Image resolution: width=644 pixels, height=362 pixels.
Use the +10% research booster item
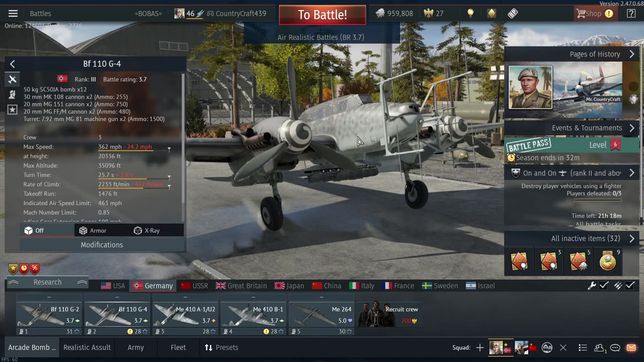519,261
